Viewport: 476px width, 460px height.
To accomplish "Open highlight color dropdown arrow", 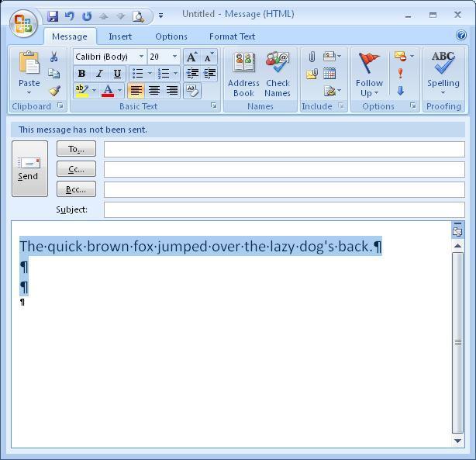I will click(94, 90).
